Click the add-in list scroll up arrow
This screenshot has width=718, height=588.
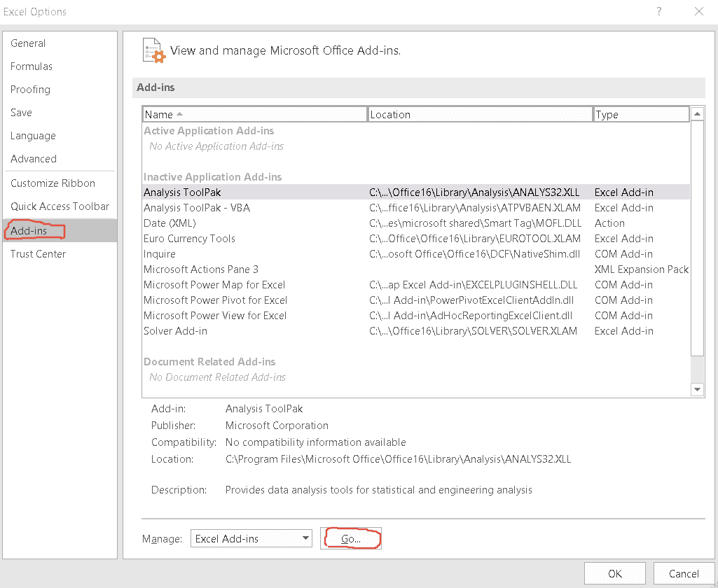click(x=697, y=113)
